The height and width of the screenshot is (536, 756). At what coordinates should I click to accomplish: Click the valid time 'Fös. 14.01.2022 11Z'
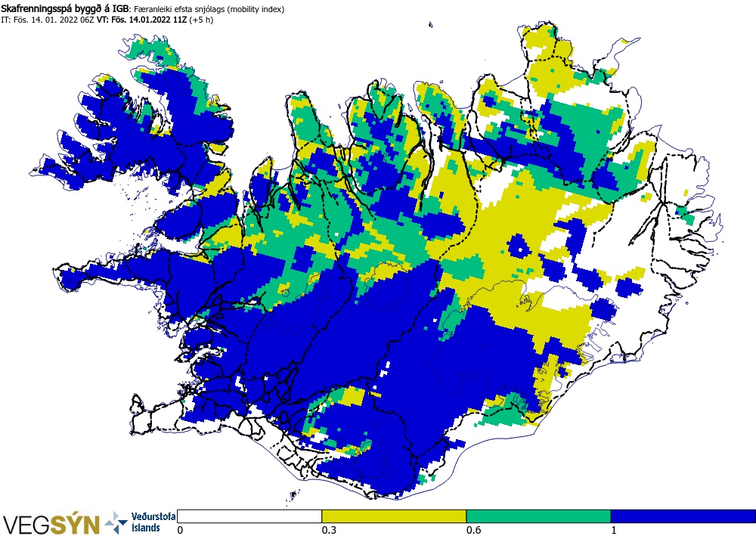tap(150, 20)
